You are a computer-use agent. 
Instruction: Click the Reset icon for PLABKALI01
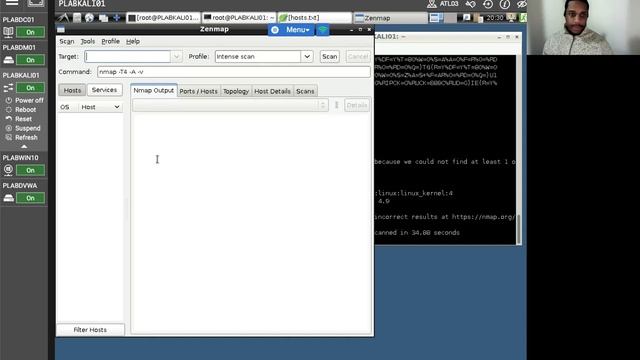[x=9, y=119]
